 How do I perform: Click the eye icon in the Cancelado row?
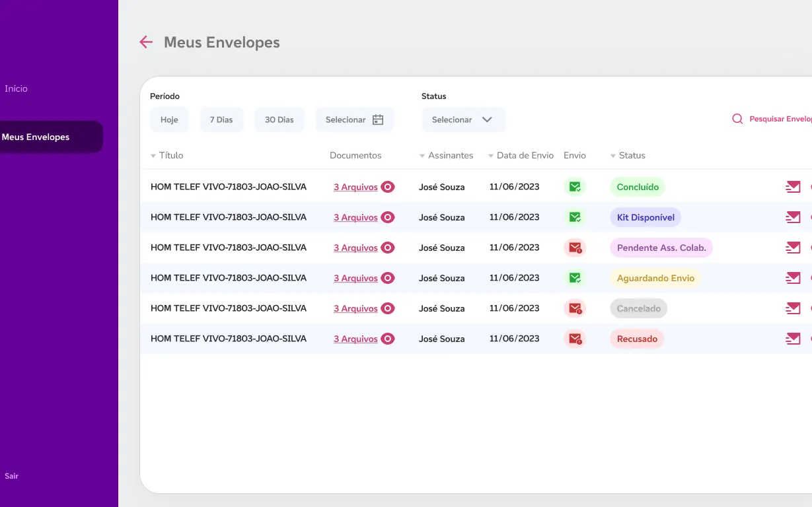[x=388, y=308]
